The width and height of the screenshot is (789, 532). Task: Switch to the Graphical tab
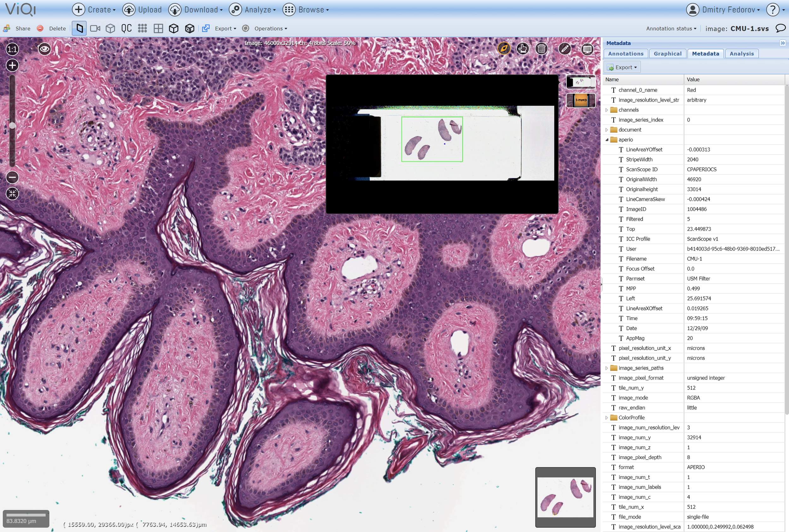(667, 54)
